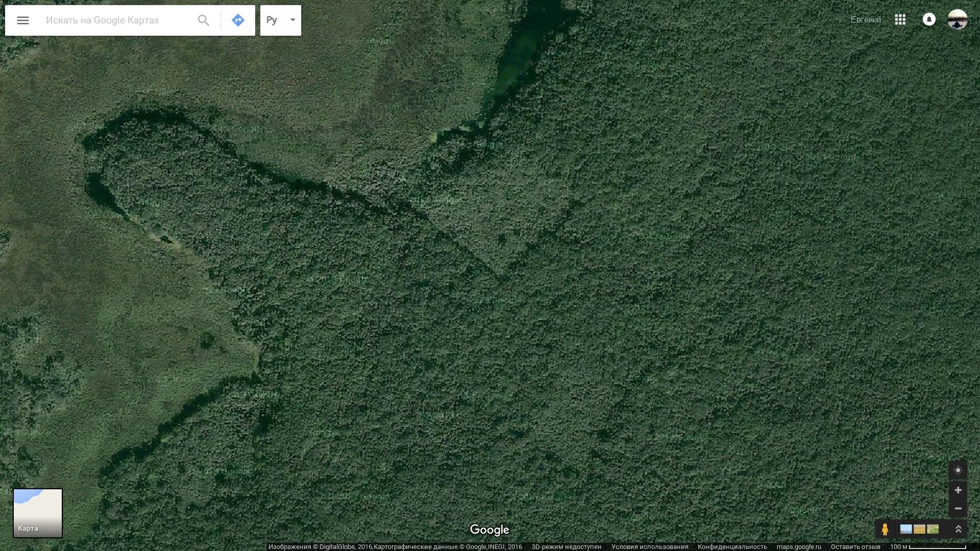Image resolution: width=980 pixels, height=551 pixels.
Task: Open directions with the blue arrow icon
Action: (238, 20)
